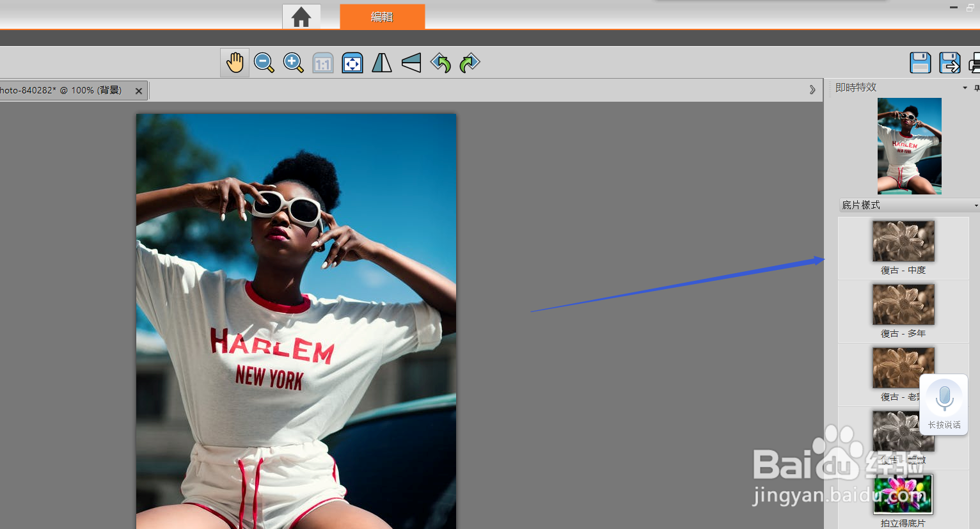Click the 即時特效 preview thumbnail
The image size is (980, 529).
pos(910,146)
